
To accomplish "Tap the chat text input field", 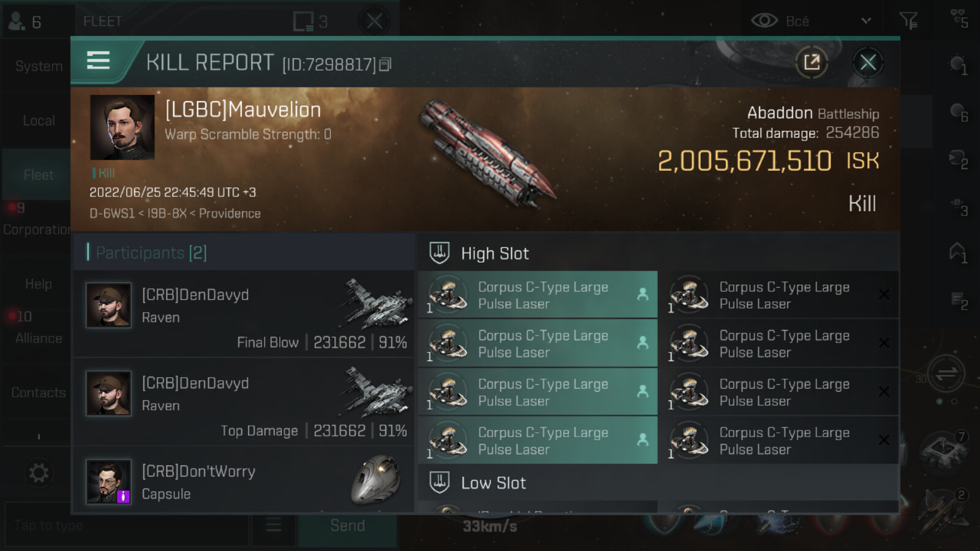I will coord(126,525).
